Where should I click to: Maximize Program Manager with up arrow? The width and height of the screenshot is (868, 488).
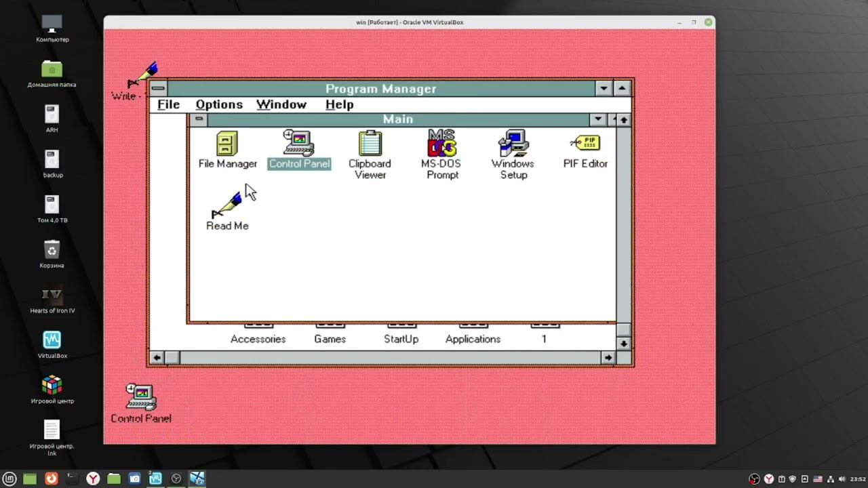click(622, 88)
